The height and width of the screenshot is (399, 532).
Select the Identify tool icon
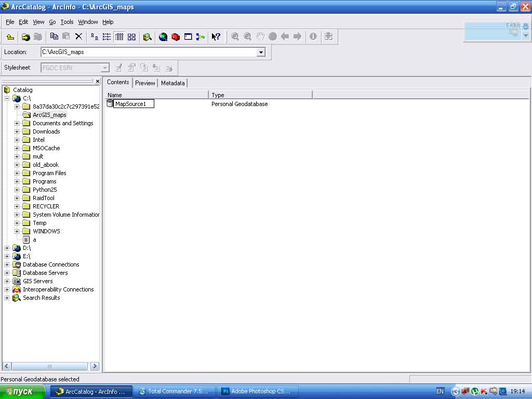(313, 36)
